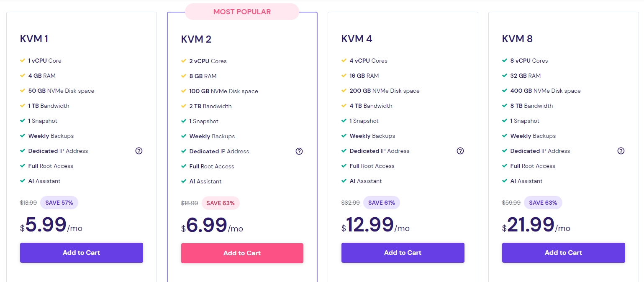The height and width of the screenshot is (282, 644).
Task: Click the checkmark next to KVM 8 32 GB RAM
Action: [505, 76]
